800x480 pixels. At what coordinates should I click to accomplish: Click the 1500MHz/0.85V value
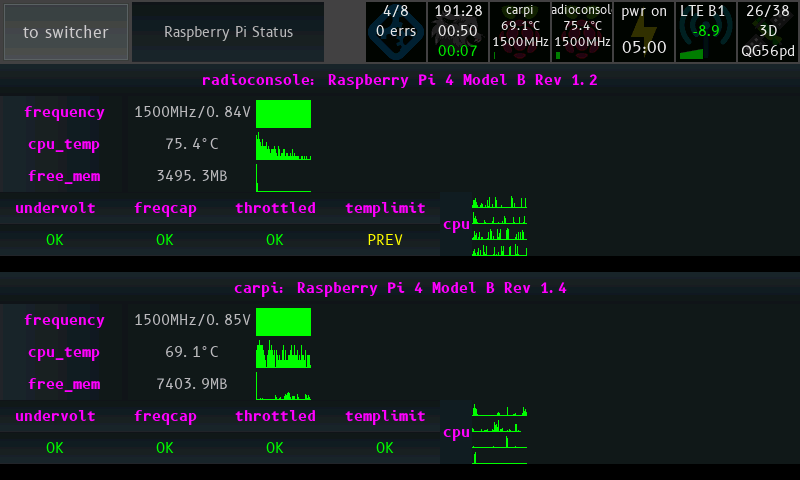point(192,320)
